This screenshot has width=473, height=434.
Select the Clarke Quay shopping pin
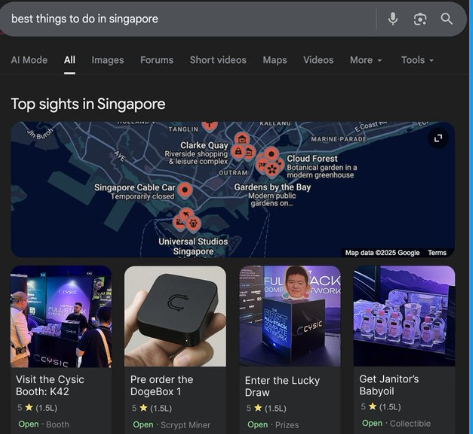pos(238,152)
